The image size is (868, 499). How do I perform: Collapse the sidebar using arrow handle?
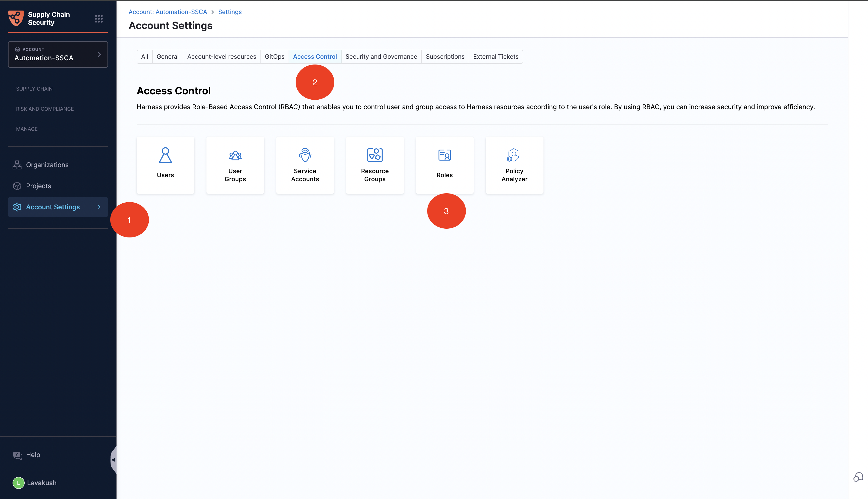pos(113,460)
